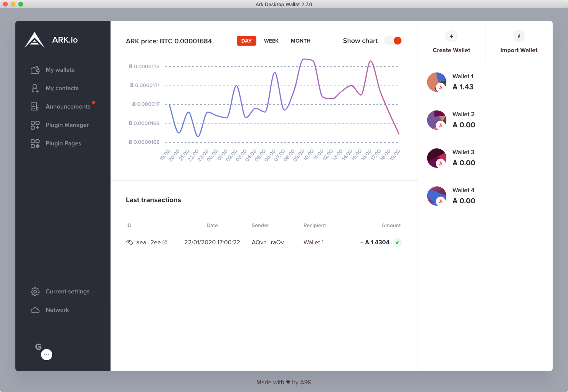568x392 pixels.
Task: Click the Last transactions heading
Action: click(154, 200)
